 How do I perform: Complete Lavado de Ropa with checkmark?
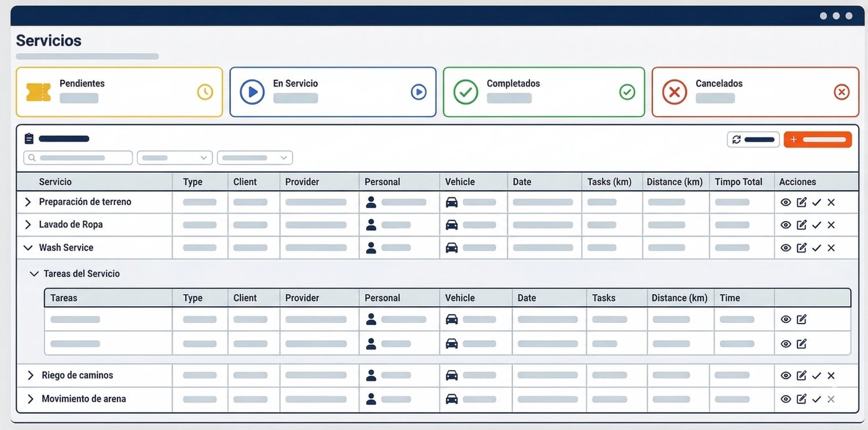(816, 225)
